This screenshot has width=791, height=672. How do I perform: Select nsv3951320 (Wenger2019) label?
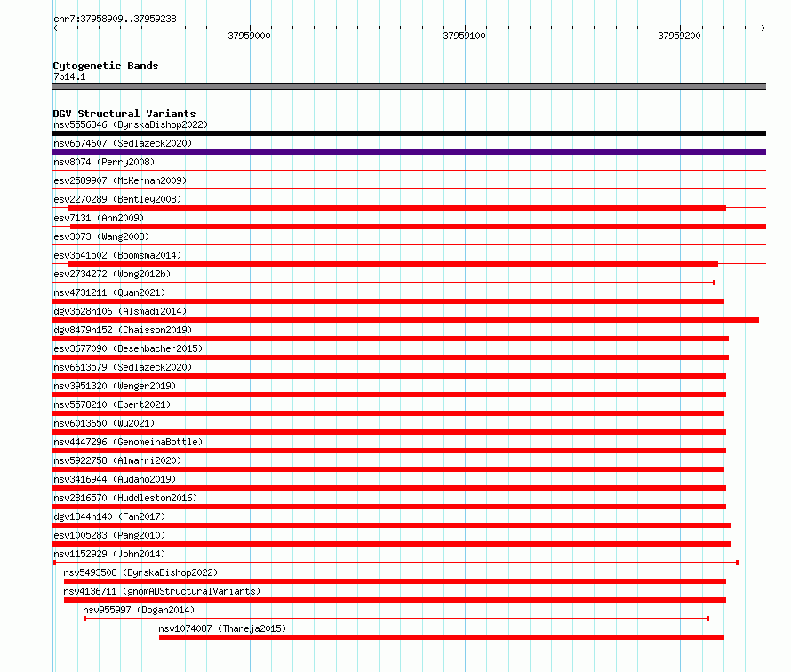(x=115, y=386)
